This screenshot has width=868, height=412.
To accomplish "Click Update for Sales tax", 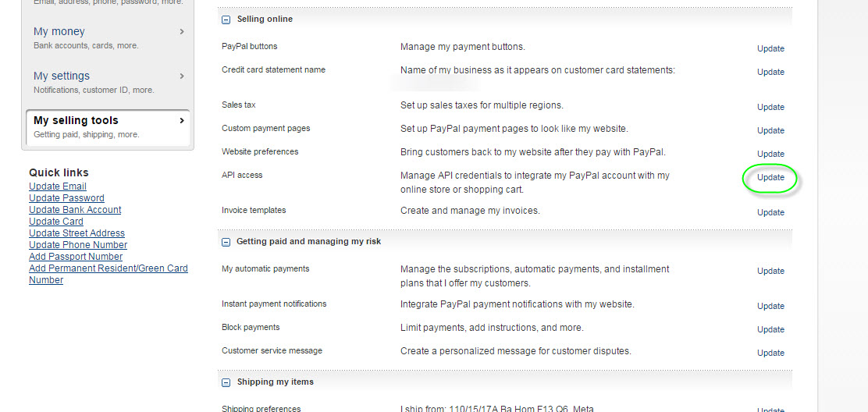I will [x=770, y=107].
